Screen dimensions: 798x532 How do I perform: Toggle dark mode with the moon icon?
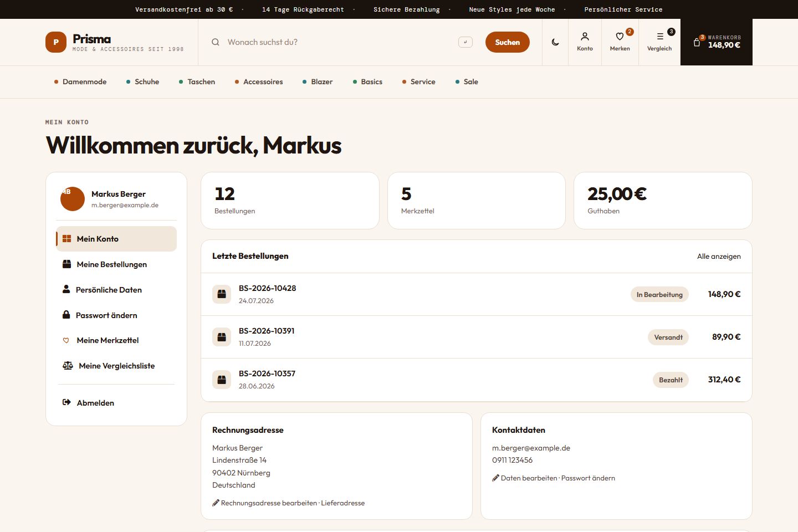pos(555,42)
